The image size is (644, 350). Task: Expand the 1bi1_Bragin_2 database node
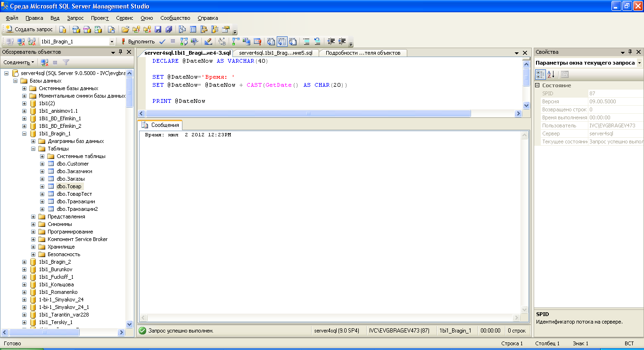[x=25, y=262]
